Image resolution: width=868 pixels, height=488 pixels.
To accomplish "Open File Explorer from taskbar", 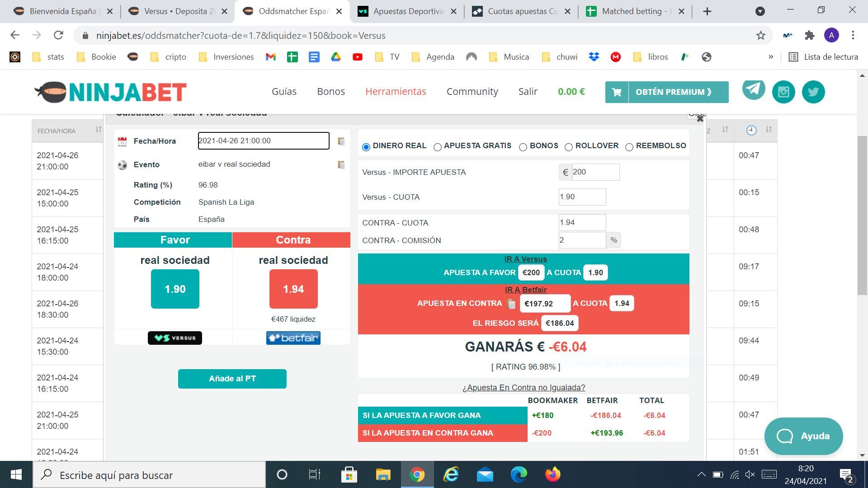I will [x=383, y=474].
